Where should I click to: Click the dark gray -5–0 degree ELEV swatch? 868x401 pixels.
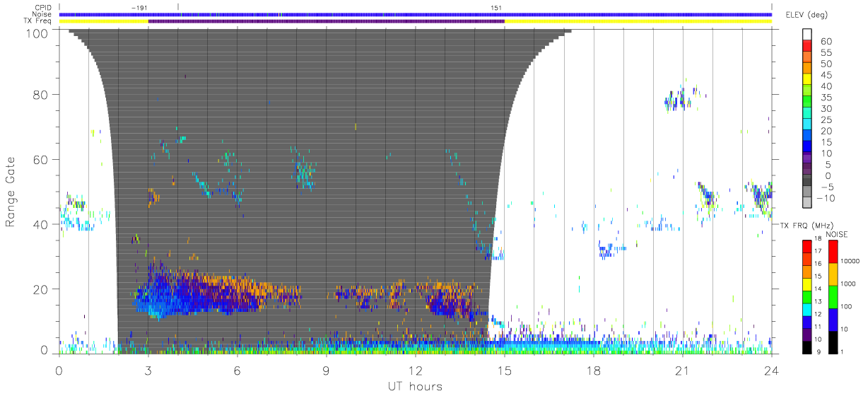point(807,180)
